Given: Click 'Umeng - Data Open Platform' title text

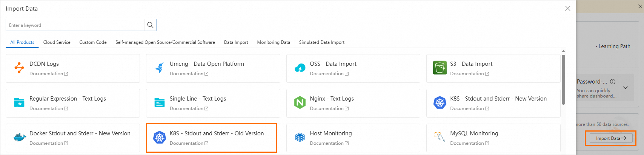Looking at the screenshot, I should [207, 64].
